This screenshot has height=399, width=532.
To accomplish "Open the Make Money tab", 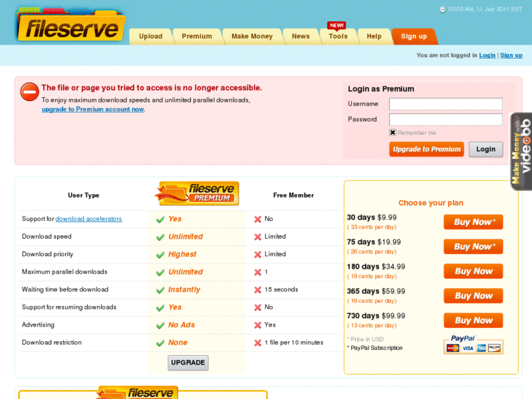I will [x=252, y=37].
